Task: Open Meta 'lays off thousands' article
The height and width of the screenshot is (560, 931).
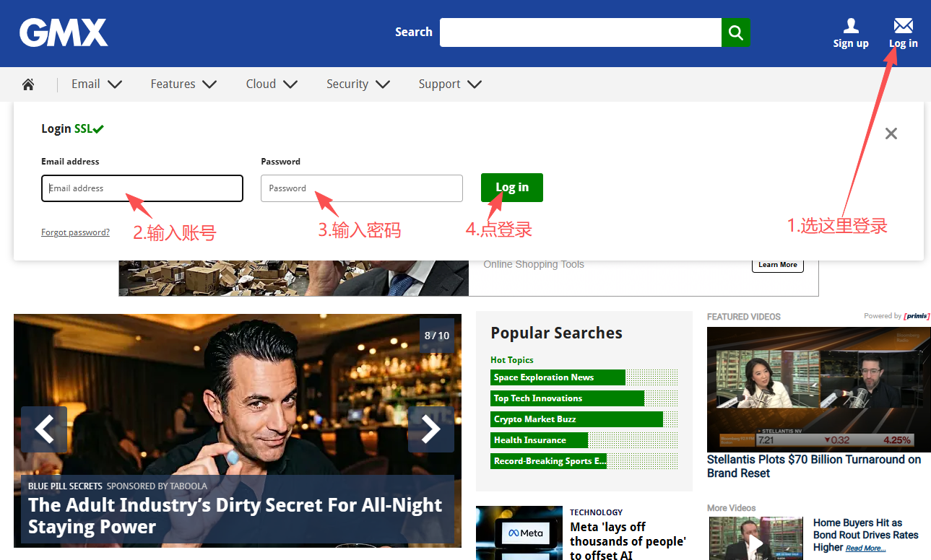Action: click(628, 541)
